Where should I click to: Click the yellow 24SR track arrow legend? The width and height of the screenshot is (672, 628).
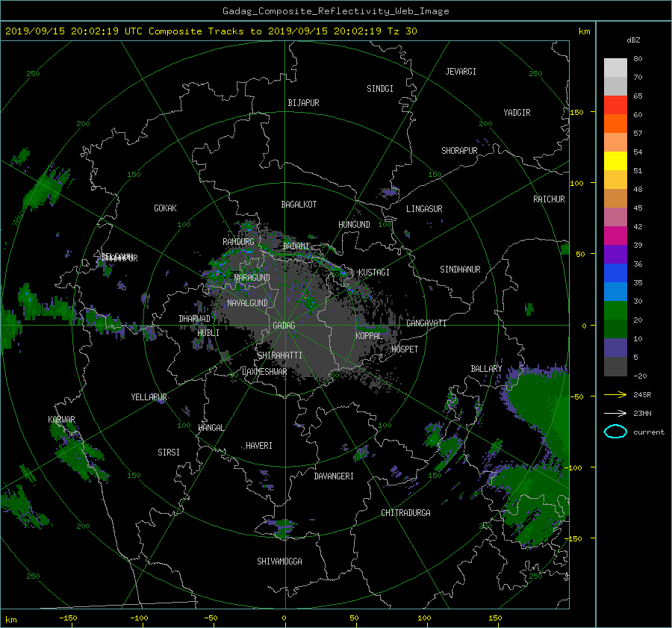[x=615, y=394]
